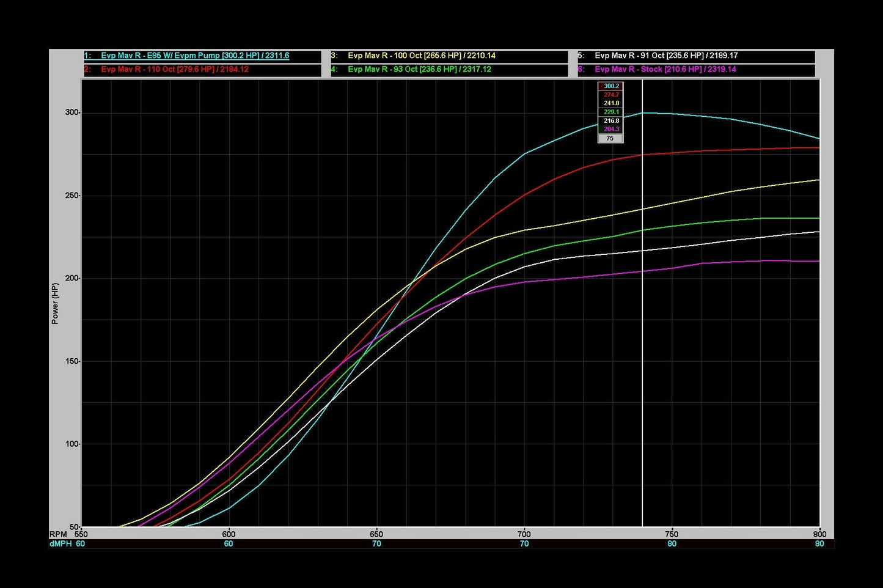Click the white 216.8 cursor readout value
Viewport: 883px width, 588px height.
click(x=610, y=121)
